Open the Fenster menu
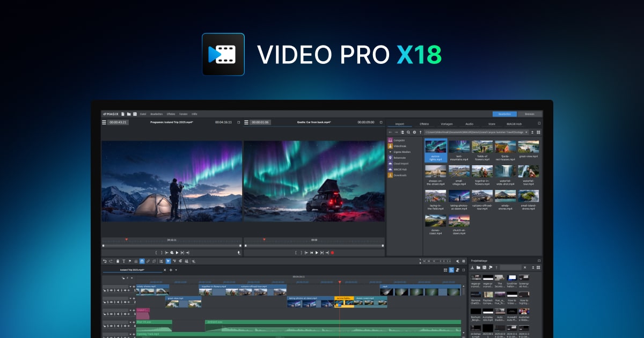Image resolution: width=644 pixels, height=338 pixels. tap(184, 114)
